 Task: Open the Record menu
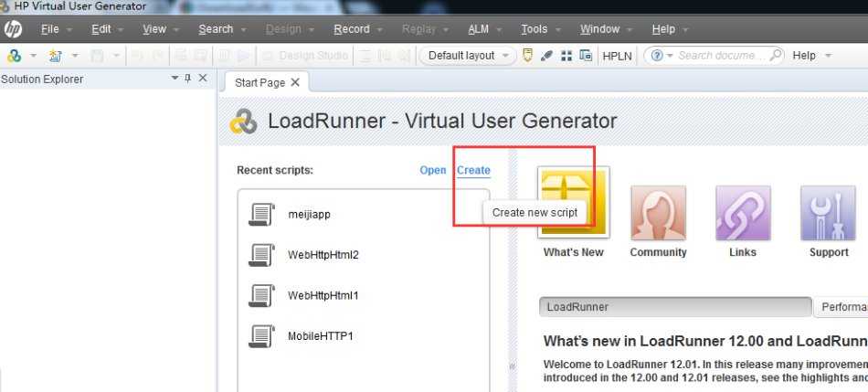[352, 29]
